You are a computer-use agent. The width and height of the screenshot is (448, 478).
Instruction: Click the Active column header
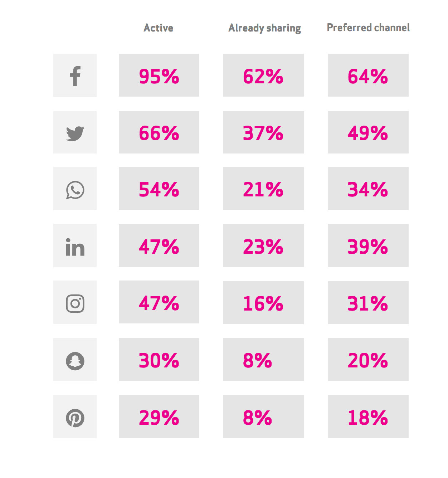click(159, 28)
